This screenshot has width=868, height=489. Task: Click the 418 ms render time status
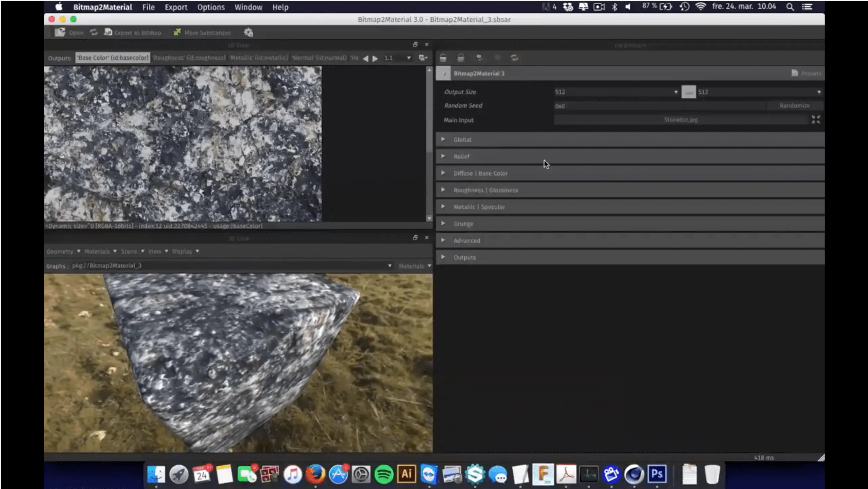[764, 457]
